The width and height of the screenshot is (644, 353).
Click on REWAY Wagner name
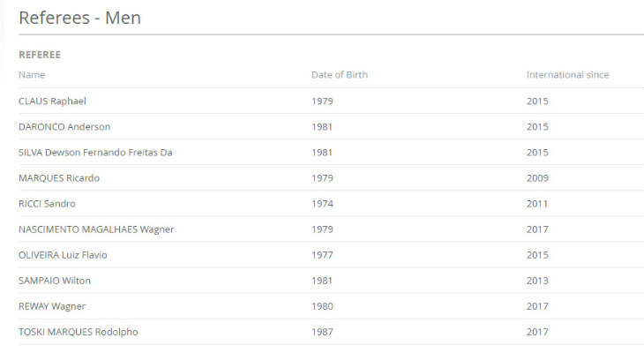(x=52, y=305)
